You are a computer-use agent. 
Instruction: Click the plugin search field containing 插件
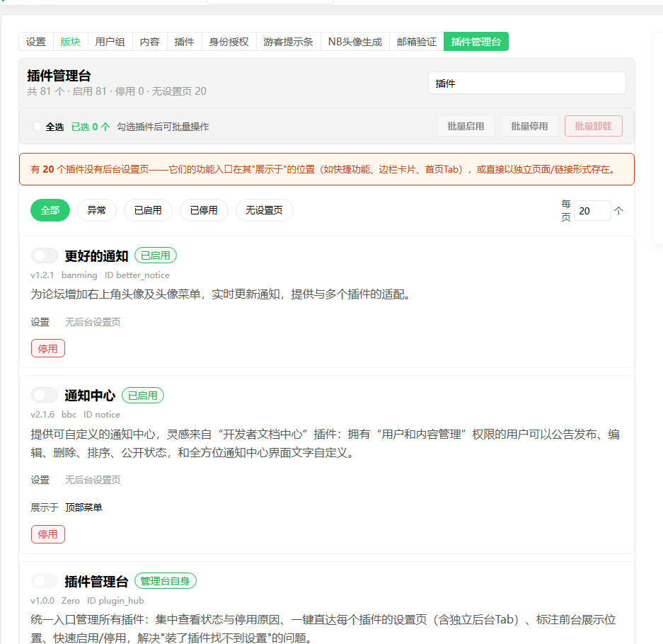(x=527, y=83)
